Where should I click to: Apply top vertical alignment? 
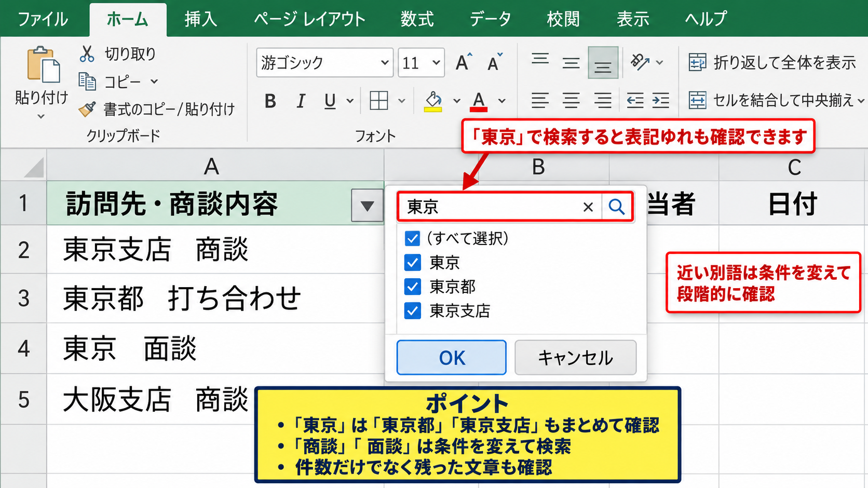pos(540,59)
